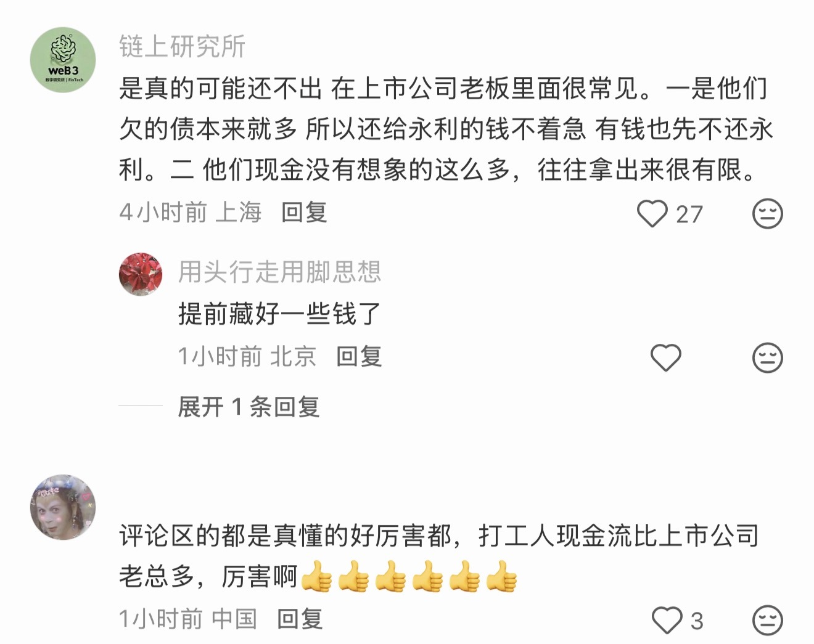The width and height of the screenshot is (814, 644).
Task: Select the comment text starting 评论区的都是真懂的
Action: coord(439,556)
